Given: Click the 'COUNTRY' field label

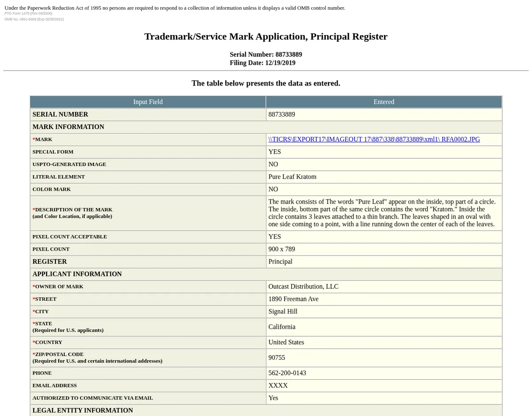Looking at the screenshot, I should [x=47, y=342].
